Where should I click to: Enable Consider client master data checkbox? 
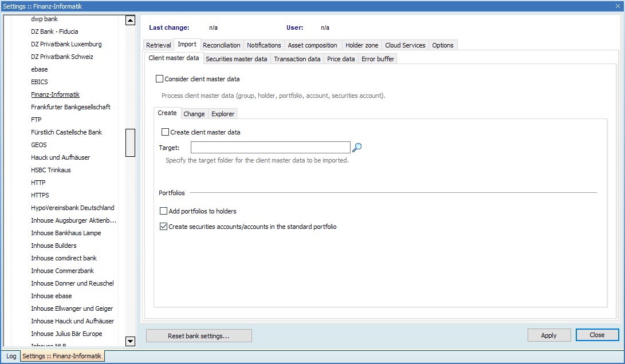point(160,79)
